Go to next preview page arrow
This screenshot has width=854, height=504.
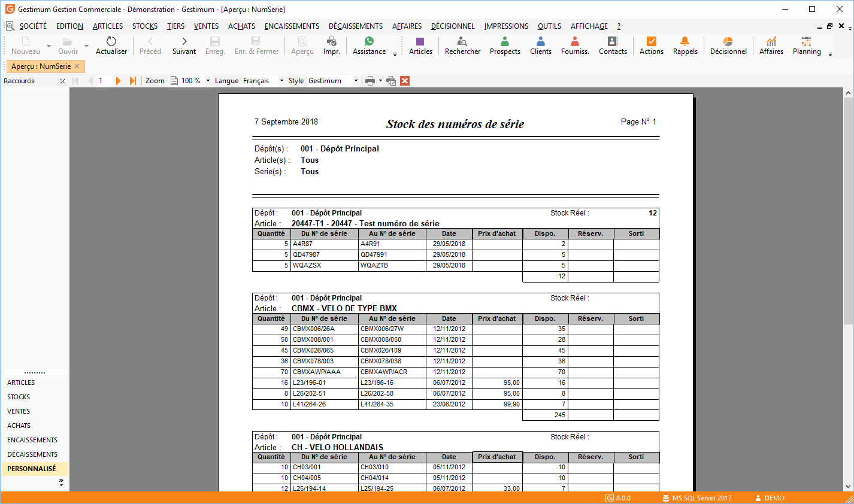119,81
